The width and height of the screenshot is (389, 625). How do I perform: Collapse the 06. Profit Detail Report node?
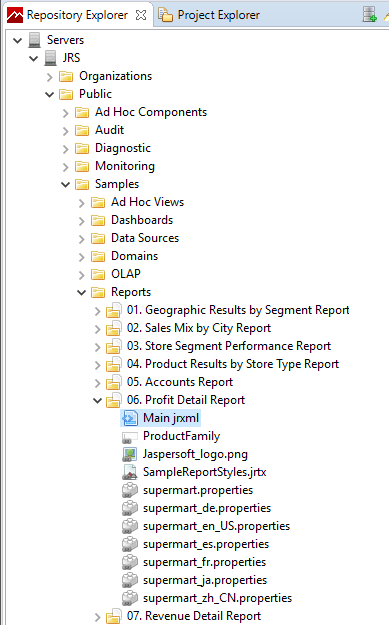pos(97,401)
